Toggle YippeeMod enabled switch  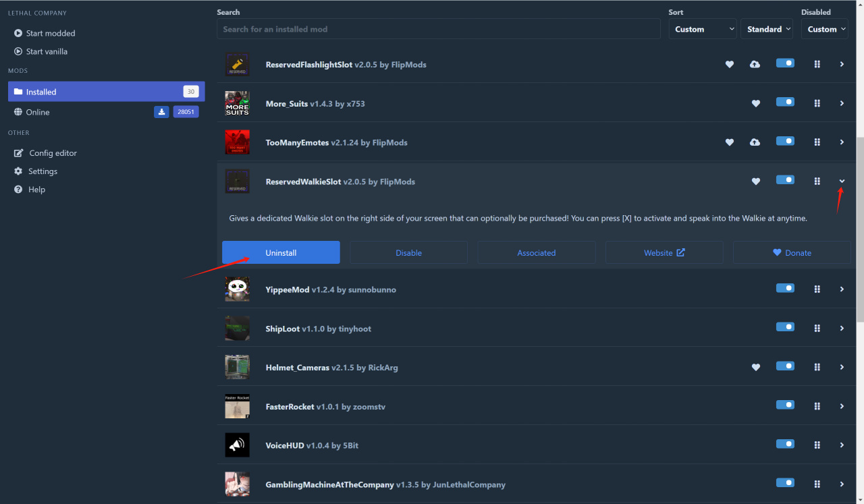pyautogui.click(x=785, y=287)
